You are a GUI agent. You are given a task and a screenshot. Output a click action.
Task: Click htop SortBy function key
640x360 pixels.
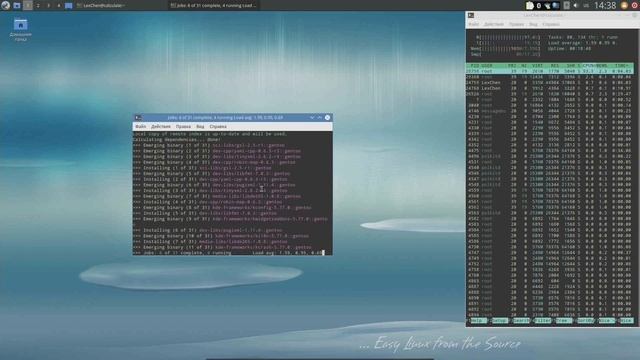pyautogui.click(x=585, y=321)
